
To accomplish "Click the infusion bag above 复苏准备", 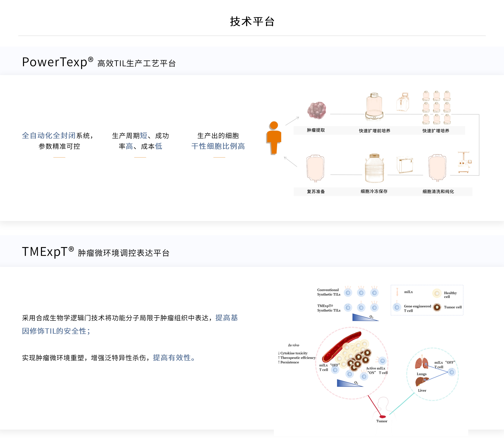I will 315,168.
